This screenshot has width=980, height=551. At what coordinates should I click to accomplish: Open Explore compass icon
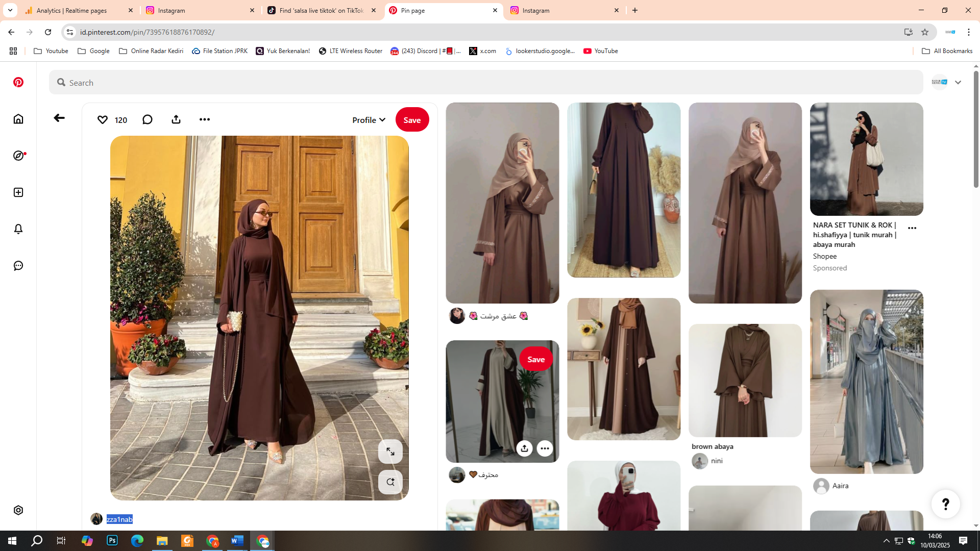18,156
